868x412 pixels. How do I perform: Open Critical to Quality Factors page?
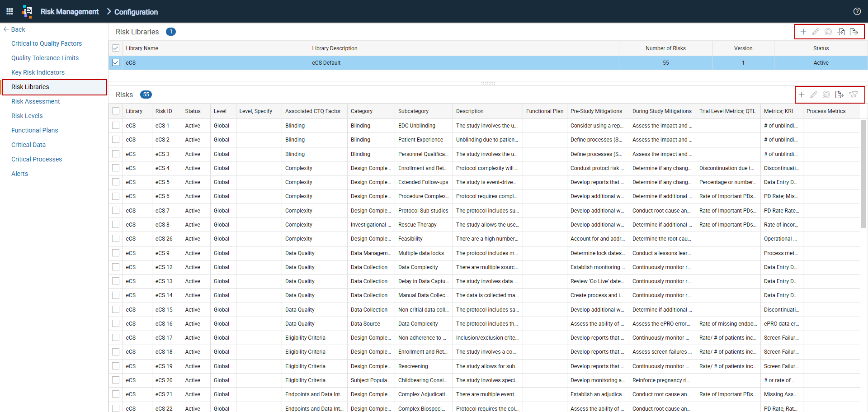click(x=47, y=43)
